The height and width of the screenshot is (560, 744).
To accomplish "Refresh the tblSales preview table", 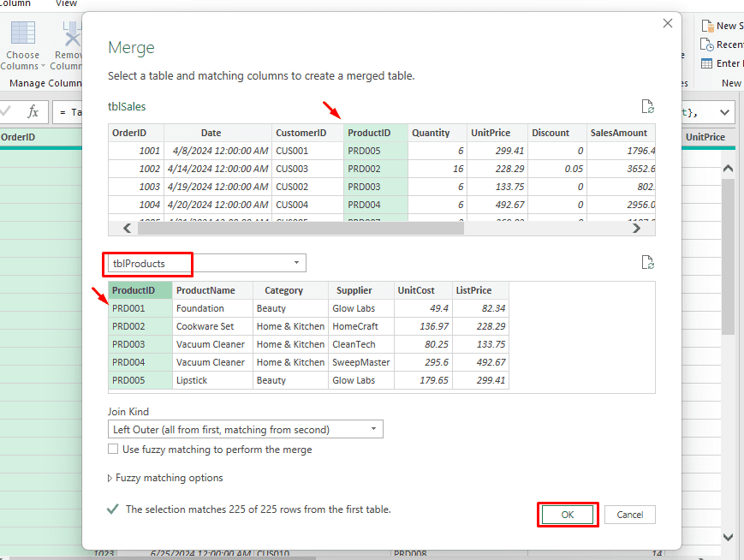I will pos(648,107).
